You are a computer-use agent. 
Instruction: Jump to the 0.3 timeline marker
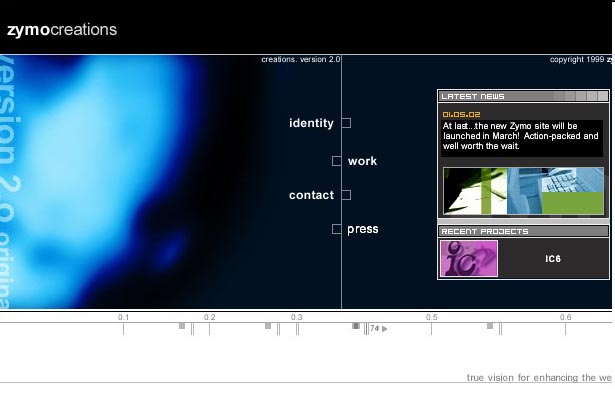click(297, 317)
